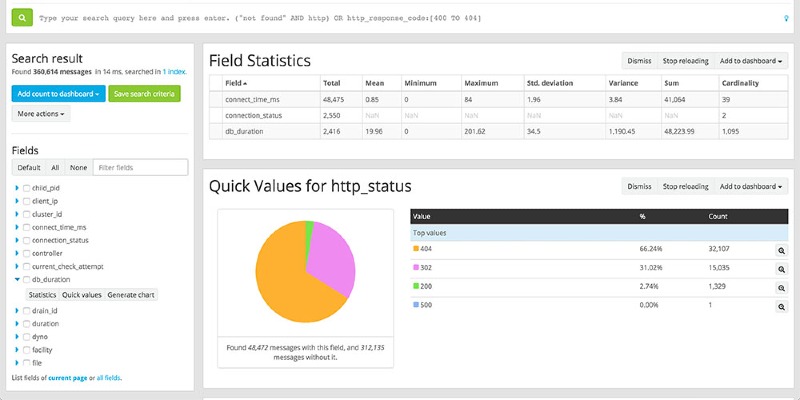The image size is (800, 400).
Task: Tick the connection_status field checkbox
Action: (27, 240)
